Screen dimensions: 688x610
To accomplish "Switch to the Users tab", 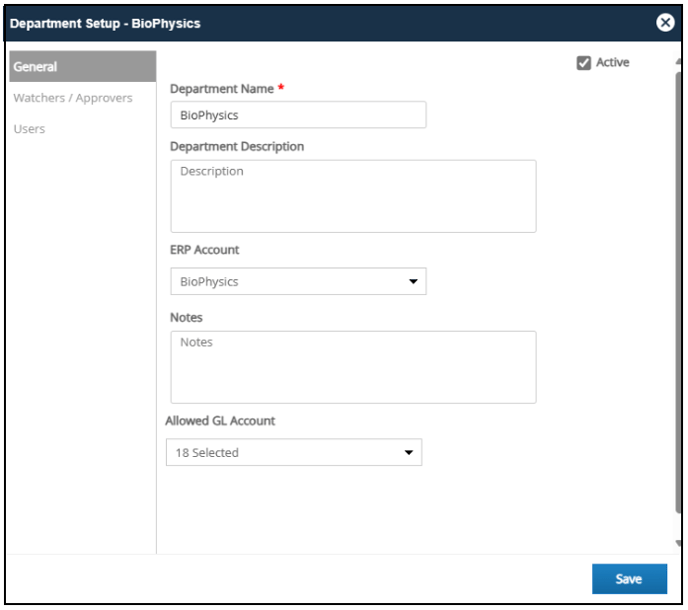I will click(x=29, y=129).
